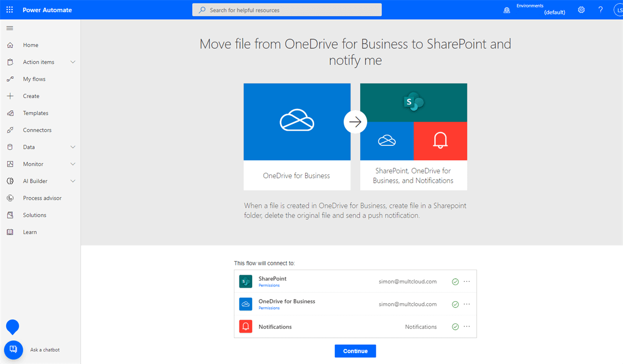The height and width of the screenshot is (364, 623).
Task: Select Create in the sidebar
Action: [31, 96]
